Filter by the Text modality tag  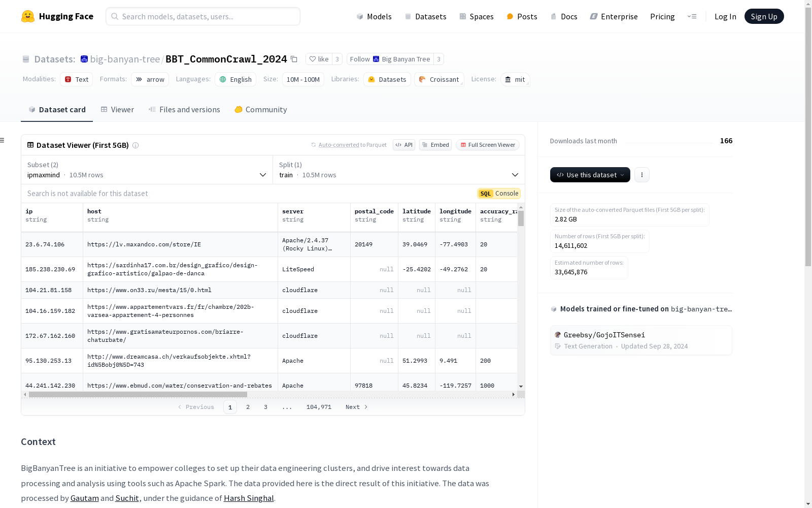[77, 79]
